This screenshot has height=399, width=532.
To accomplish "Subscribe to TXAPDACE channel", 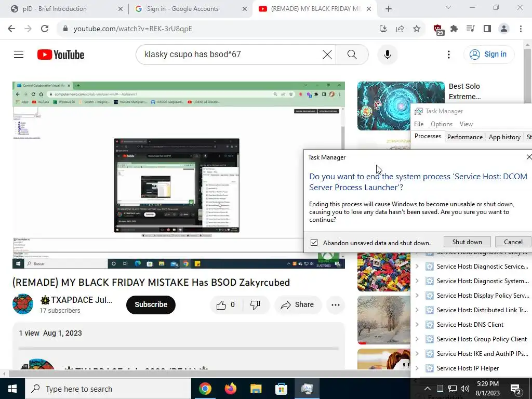I will click(151, 304).
